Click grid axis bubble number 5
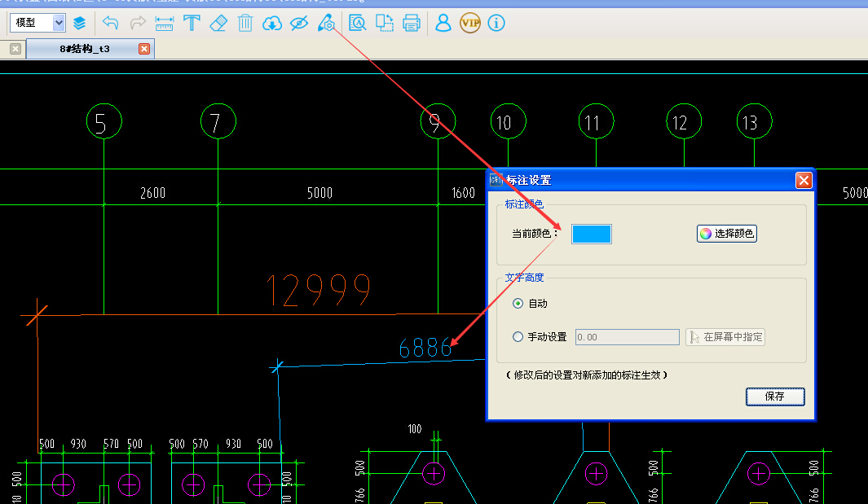This screenshot has height=504, width=868. pyautogui.click(x=104, y=121)
